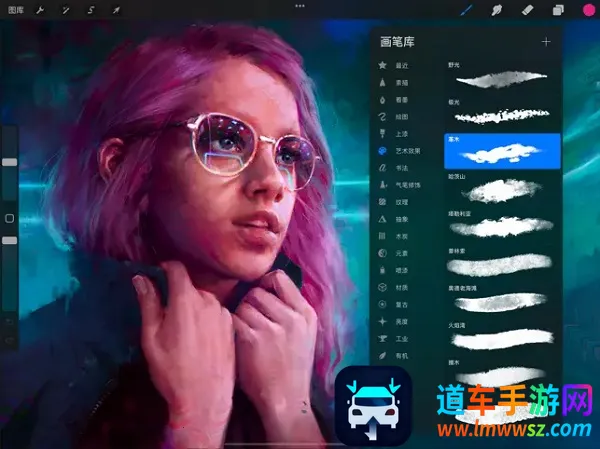The width and height of the screenshot is (600, 449).
Task: Pick the 普林索 brush stroke
Action: 502,263
